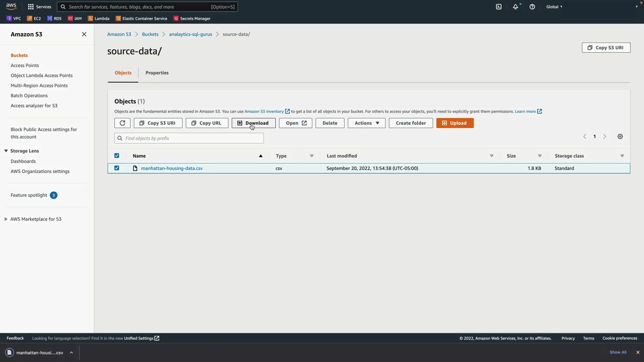
Task: Sort objects by Name column arrow
Action: (261, 156)
